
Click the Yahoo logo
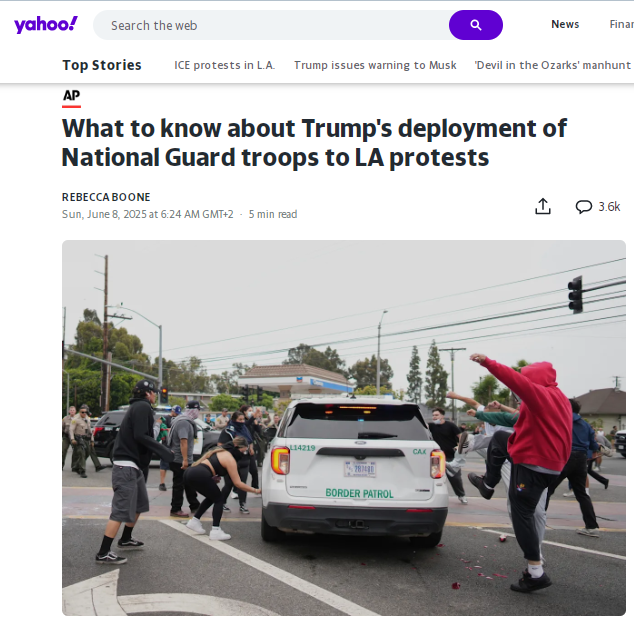(46, 25)
